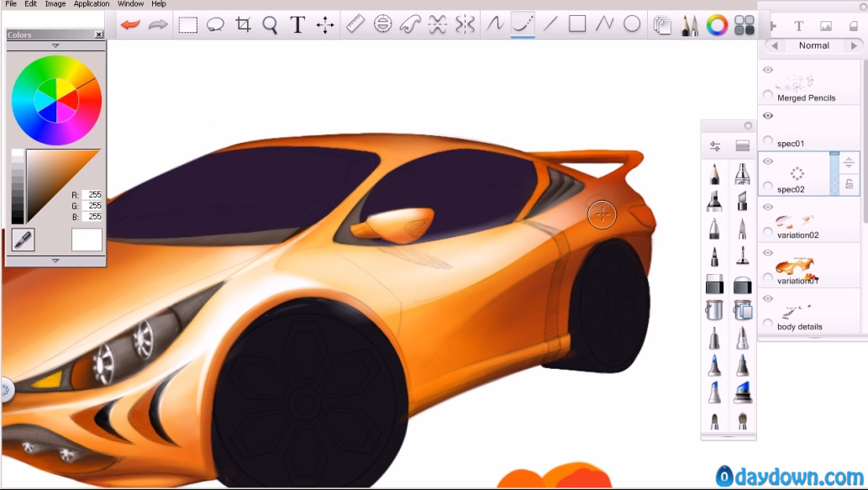Hide the variation02 layer

tap(768, 207)
